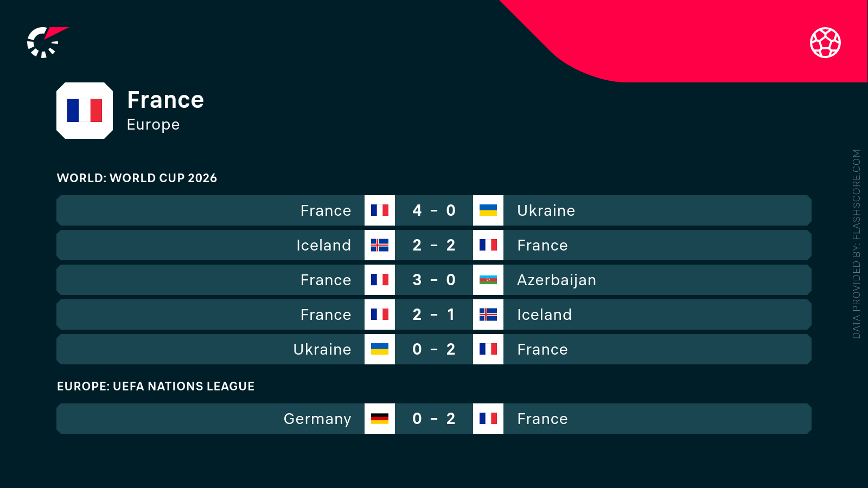This screenshot has width=868, height=488.
Task: Select the UEFA Nations League heading
Action: (156, 386)
